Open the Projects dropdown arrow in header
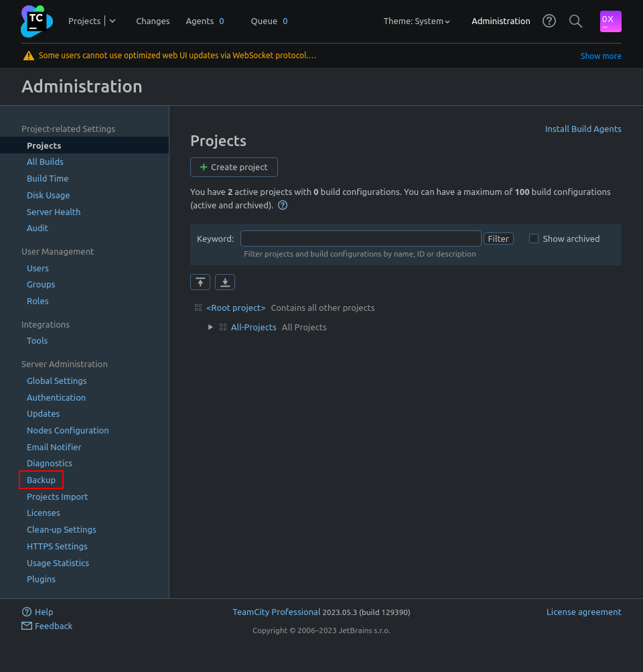 coord(113,21)
